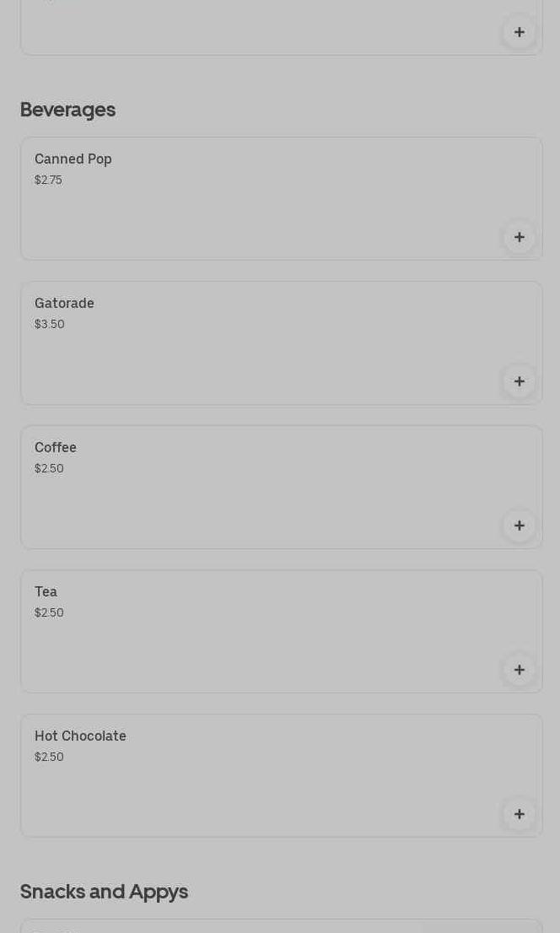Click the $3.50 Gatorade price

50,324
